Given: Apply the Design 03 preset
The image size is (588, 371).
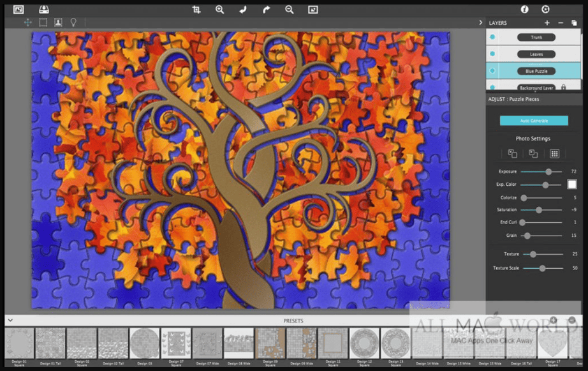Looking at the screenshot, I should 144,343.
